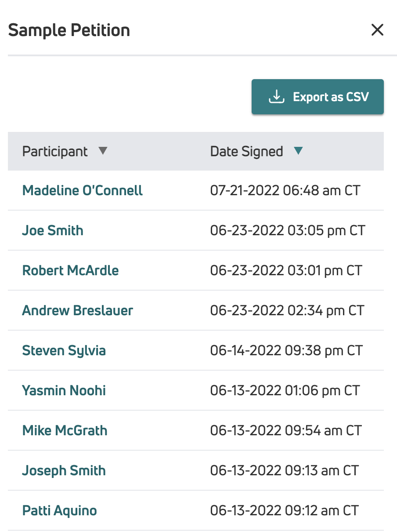Sort by Participant using the gray arrow
Viewport: 397px width, 532px height.
click(x=103, y=151)
